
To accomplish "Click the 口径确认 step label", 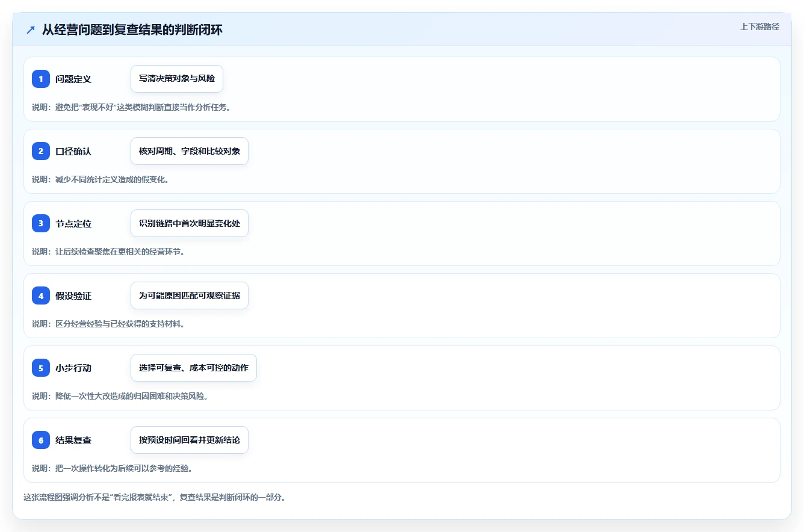I will click(x=73, y=151).
